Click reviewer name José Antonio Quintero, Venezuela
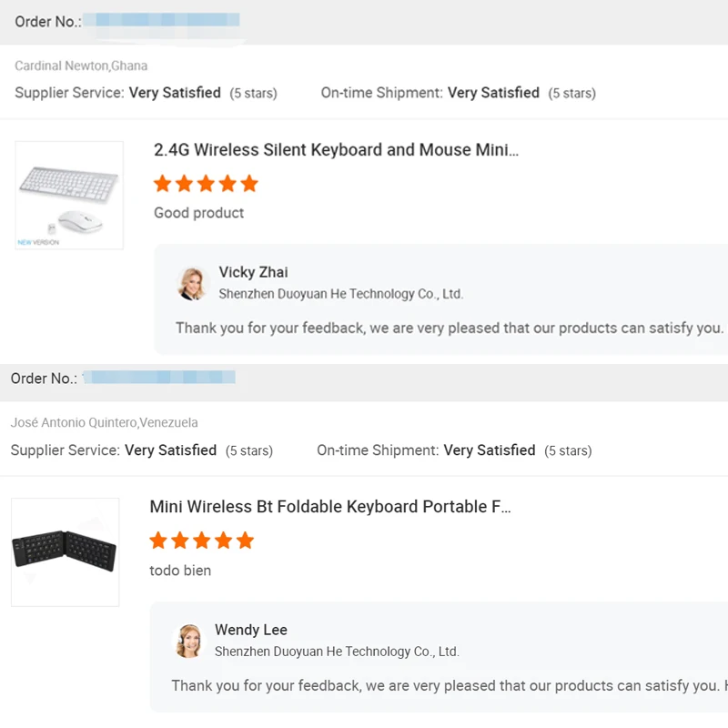Viewport: 728px width, 728px height. point(104,422)
